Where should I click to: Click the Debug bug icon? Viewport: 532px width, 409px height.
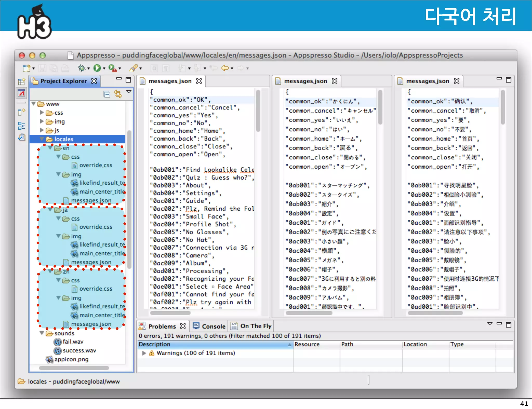point(82,68)
